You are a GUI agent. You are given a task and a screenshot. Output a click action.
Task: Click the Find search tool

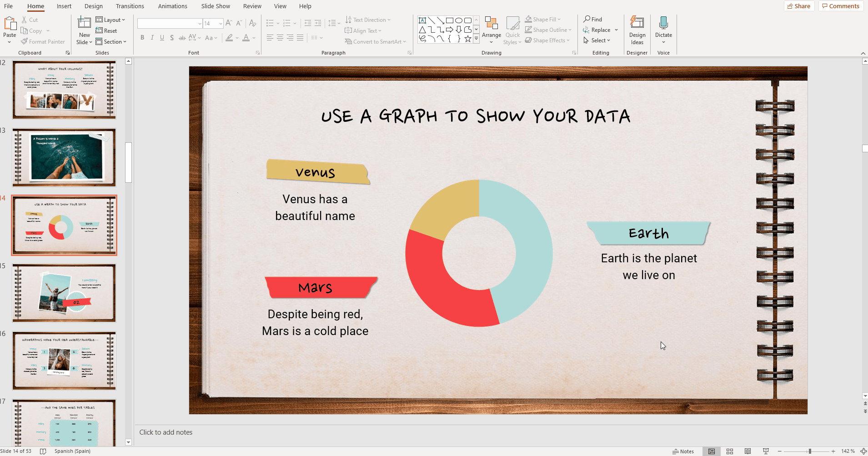tap(593, 19)
